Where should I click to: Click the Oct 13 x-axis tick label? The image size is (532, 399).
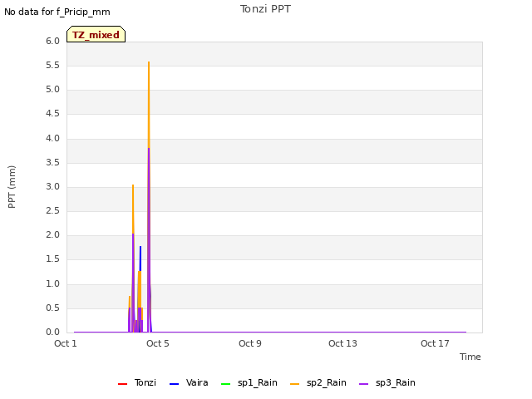click(342, 343)
